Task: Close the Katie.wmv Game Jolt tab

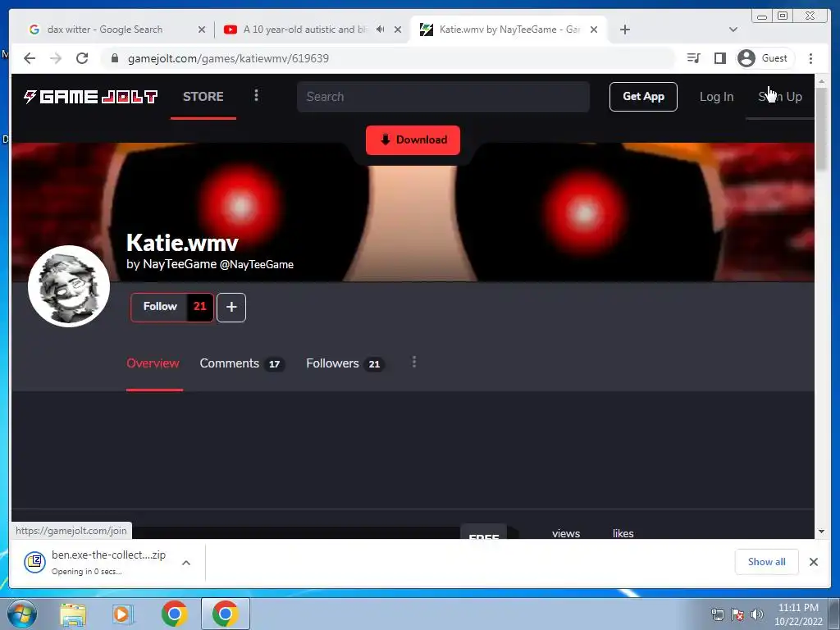Action: (x=594, y=30)
